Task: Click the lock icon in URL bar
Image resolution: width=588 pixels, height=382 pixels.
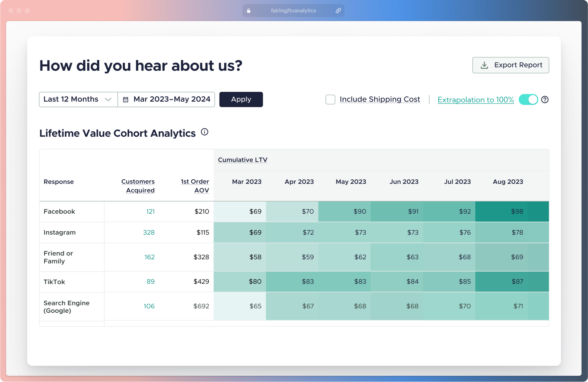Action: [x=248, y=11]
